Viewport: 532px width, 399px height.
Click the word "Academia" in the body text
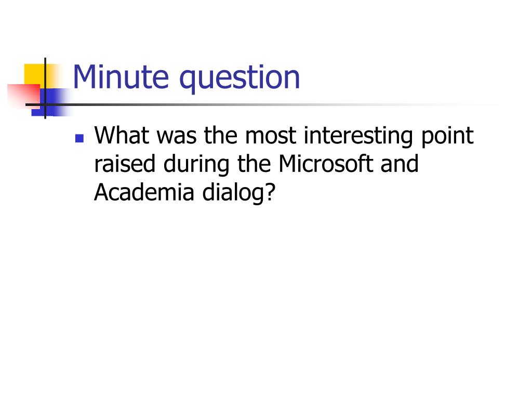click(144, 192)
